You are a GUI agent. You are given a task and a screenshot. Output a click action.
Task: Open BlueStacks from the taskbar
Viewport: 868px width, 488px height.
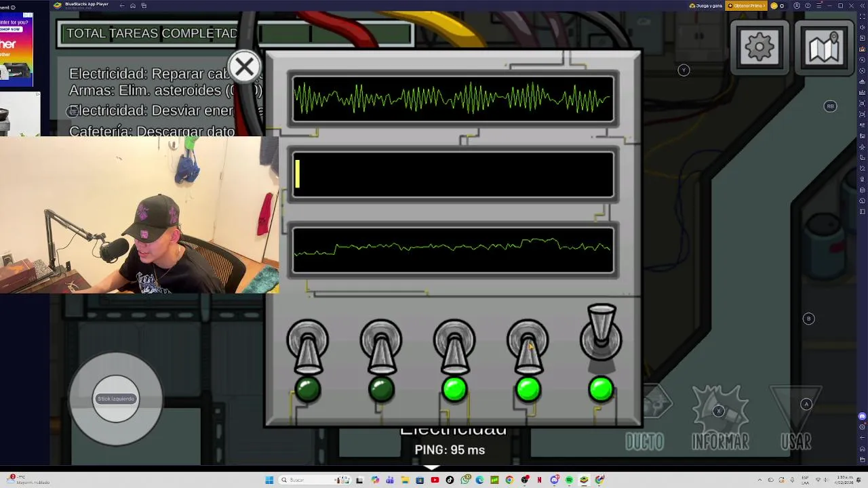584,480
